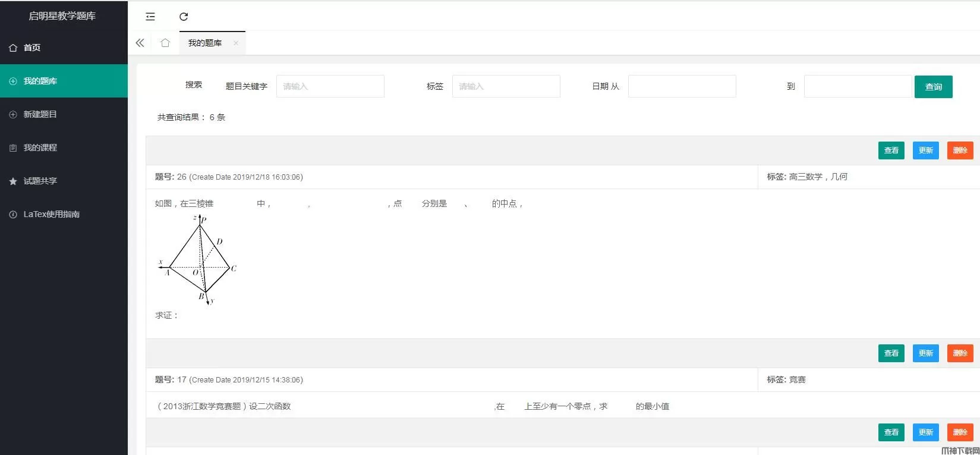This screenshot has width=980, height=455.
Task: Open the 日期 从 start date field
Action: point(682,86)
